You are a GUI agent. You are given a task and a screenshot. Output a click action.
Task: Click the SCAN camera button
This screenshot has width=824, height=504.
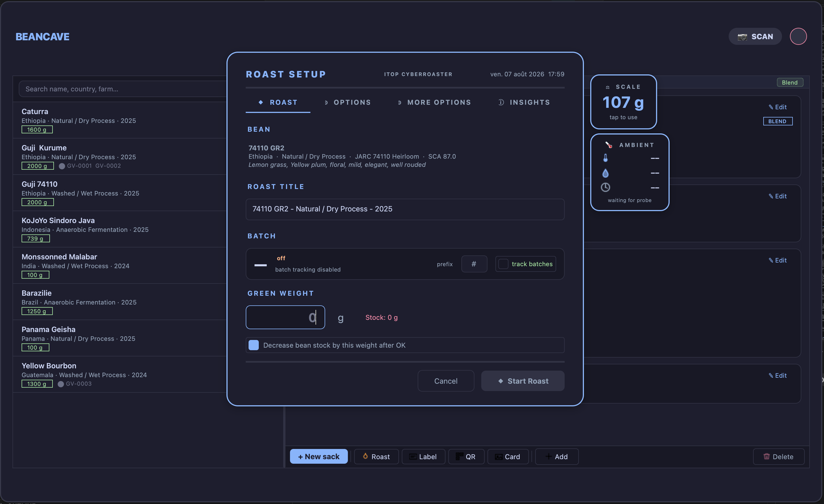[x=755, y=36]
